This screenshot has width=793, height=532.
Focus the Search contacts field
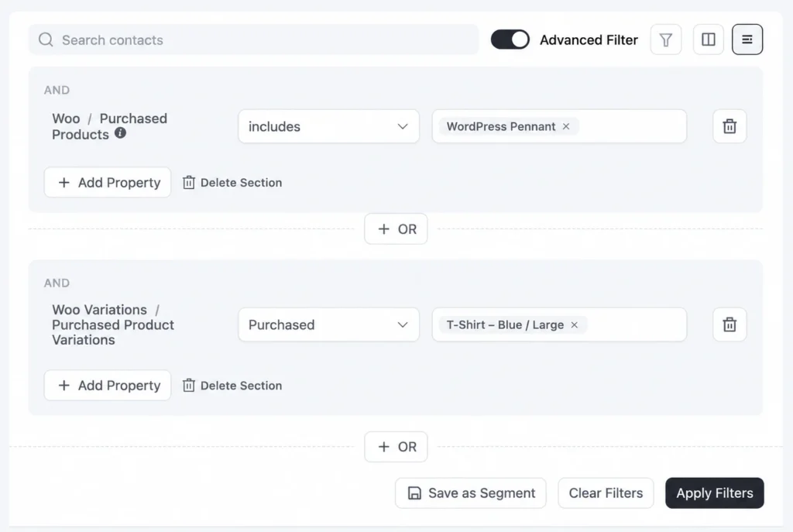click(253, 39)
